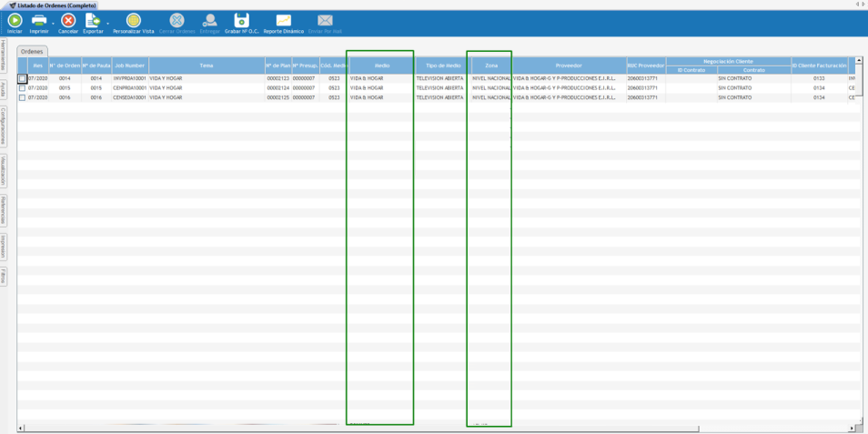This screenshot has width=868, height=434.
Task: Sort by the Proveedor column header
Action: (569, 66)
